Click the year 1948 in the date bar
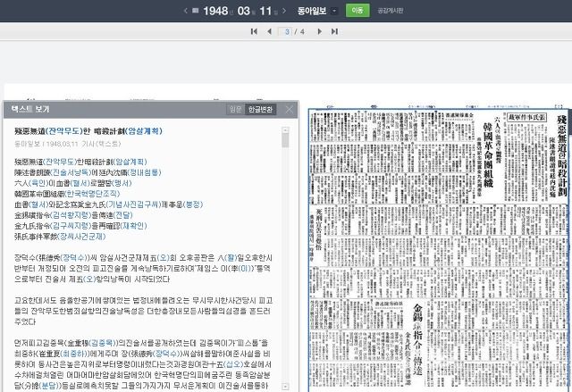This screenshot has height=392, width=572. pos(215,11)
